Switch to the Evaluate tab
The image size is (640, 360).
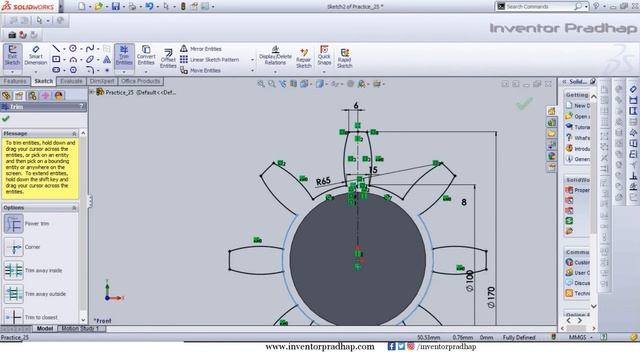coord(71,81)
